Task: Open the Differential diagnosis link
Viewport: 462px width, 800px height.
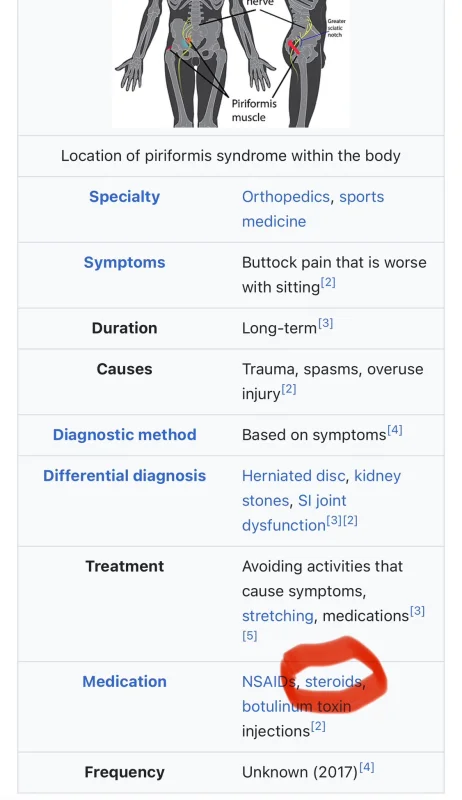Action: pos(124,476)
